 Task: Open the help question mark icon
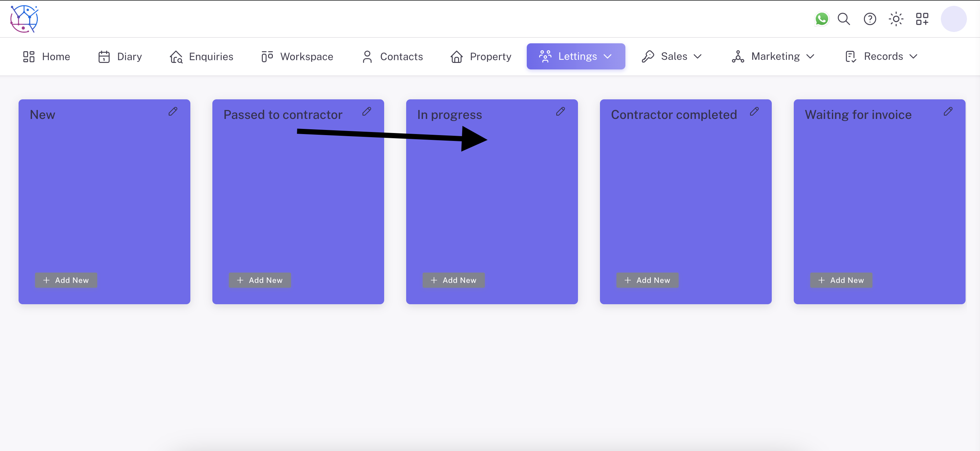[x=870, y=19]
